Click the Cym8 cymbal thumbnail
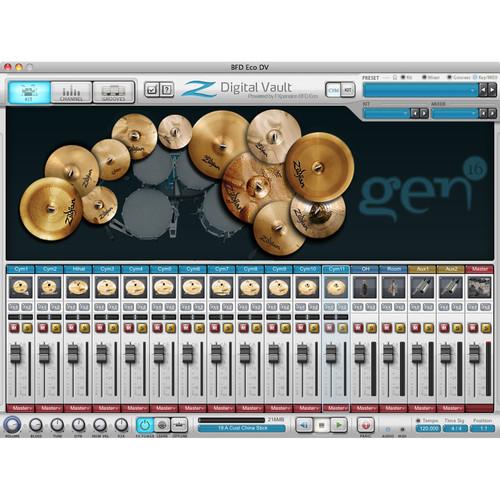 click(x=250, y=287)
